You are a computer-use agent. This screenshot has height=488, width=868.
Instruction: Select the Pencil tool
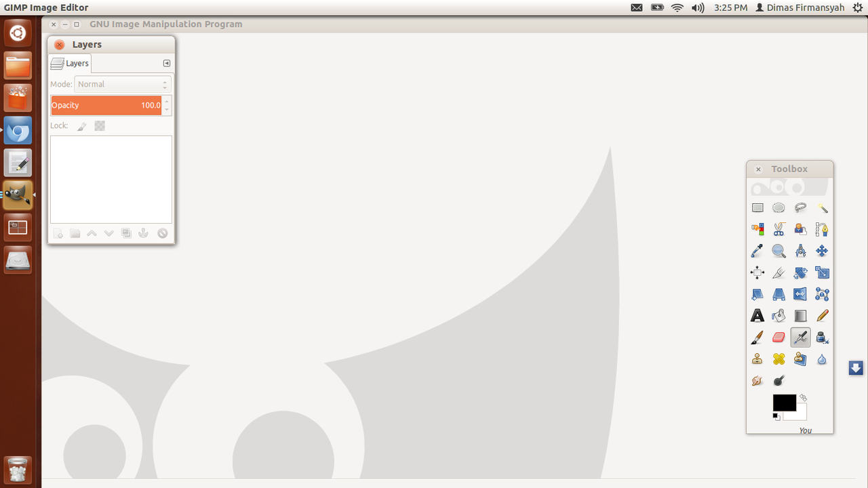coord(822,316)
